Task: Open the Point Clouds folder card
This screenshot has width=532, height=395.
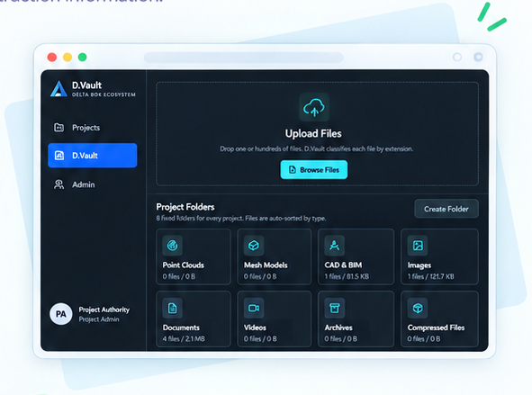Action: (194, 256)
